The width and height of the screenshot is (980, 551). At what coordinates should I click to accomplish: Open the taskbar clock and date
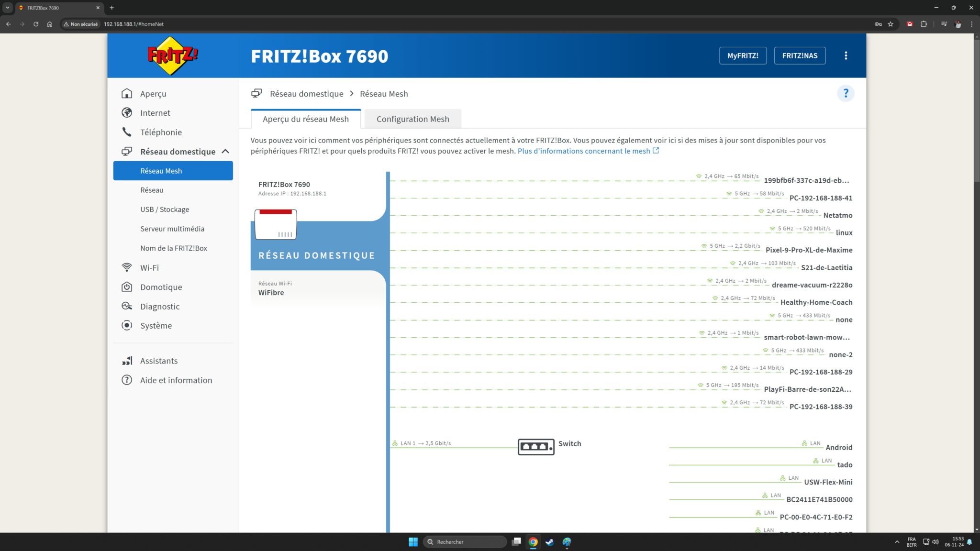[x=954, y=542]
